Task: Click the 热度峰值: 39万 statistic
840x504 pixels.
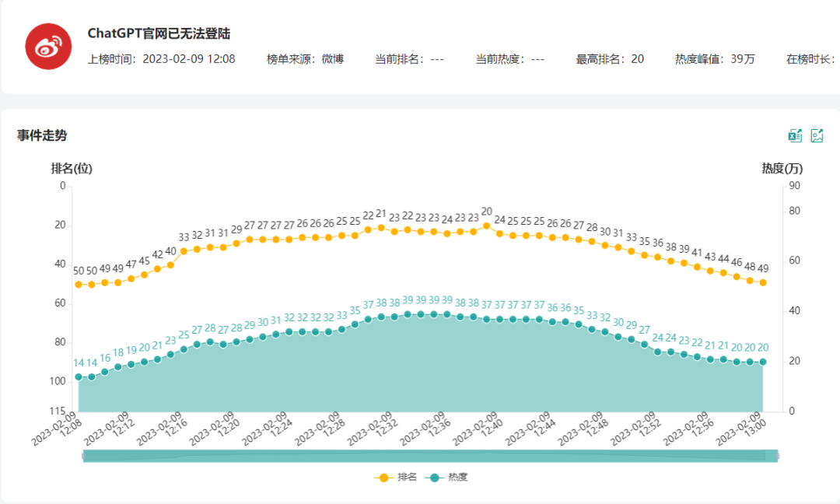Action: 715,59
